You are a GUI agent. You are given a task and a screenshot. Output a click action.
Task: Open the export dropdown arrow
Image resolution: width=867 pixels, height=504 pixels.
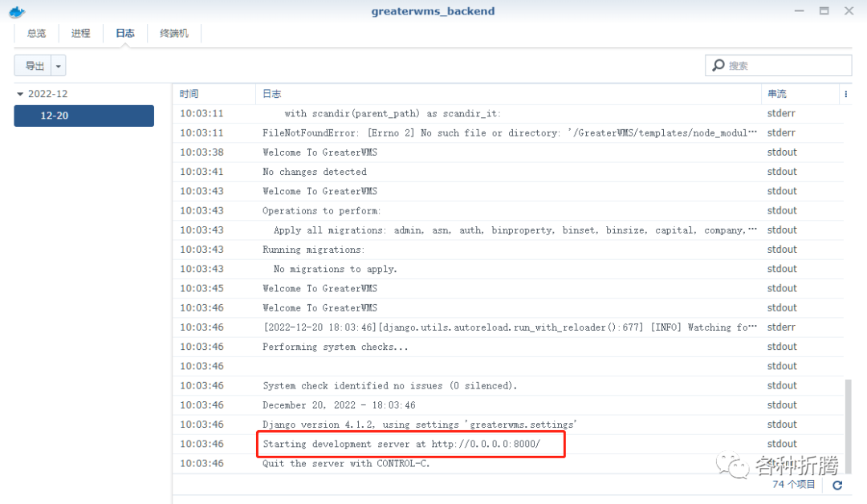[x=59, y=66]
